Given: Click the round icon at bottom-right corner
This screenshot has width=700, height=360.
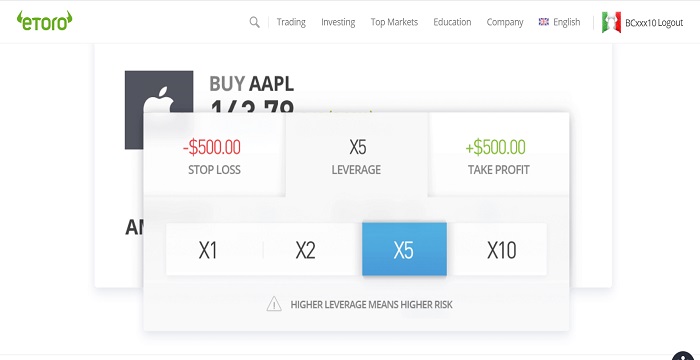Looking at the screenshot, I should [x=683, y=356].
